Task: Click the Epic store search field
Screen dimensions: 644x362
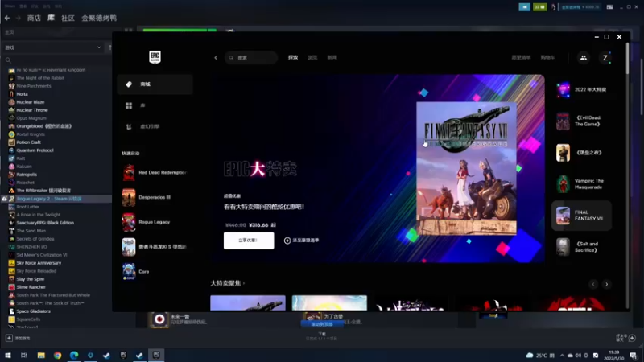Action: coord(251,57)
